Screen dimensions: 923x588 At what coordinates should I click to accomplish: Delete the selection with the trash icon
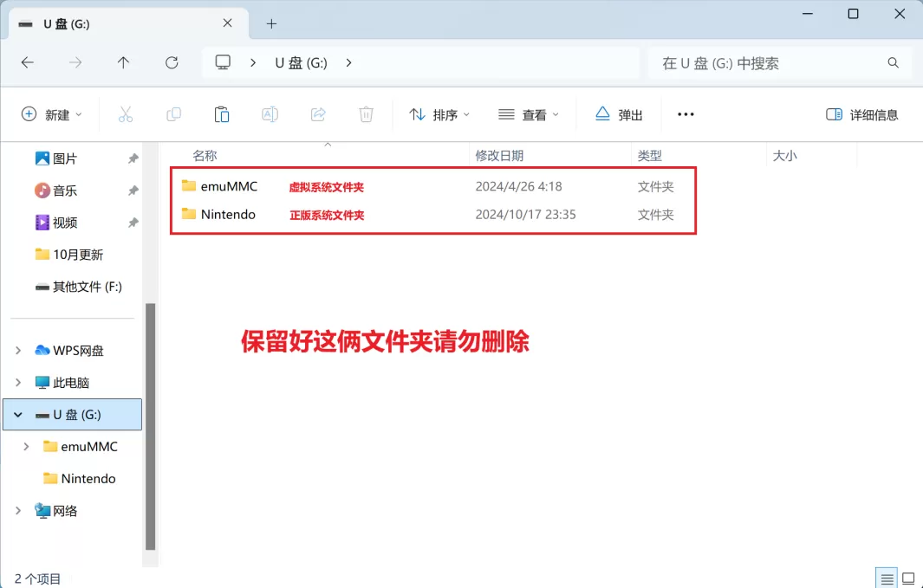pos(365,113)
